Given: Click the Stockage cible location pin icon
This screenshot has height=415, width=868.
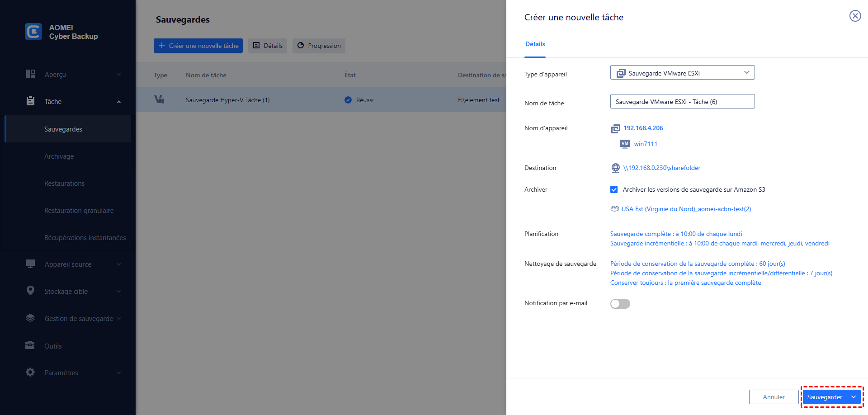Looking at the screenshot, I should tap(30, 291).
